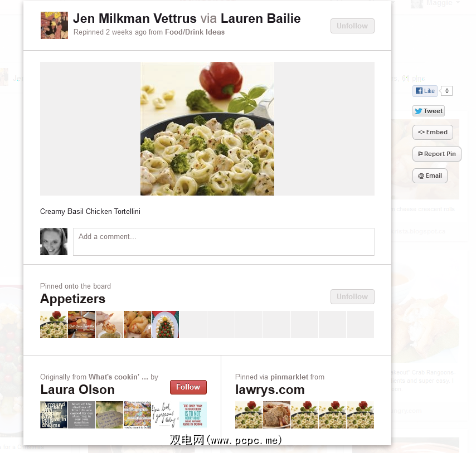Click in the Add a comment field
476x453 pixels.
point(224,241)
